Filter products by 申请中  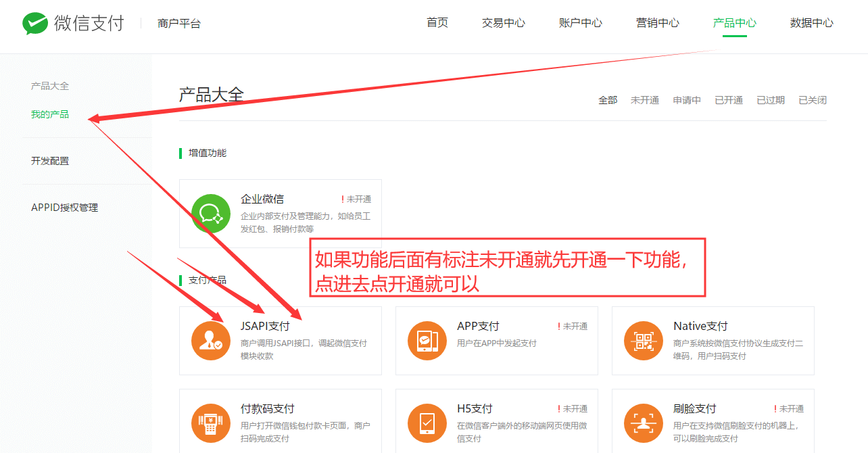(687, 100)
